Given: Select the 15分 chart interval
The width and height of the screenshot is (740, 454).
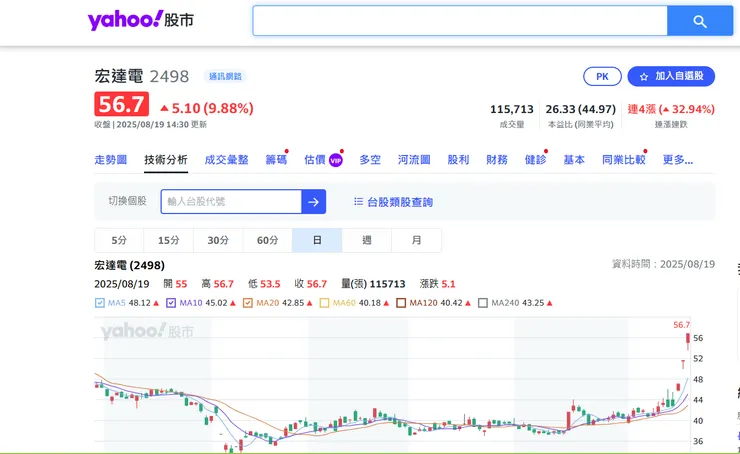Looking at the screenshot, I should (168, 240).
